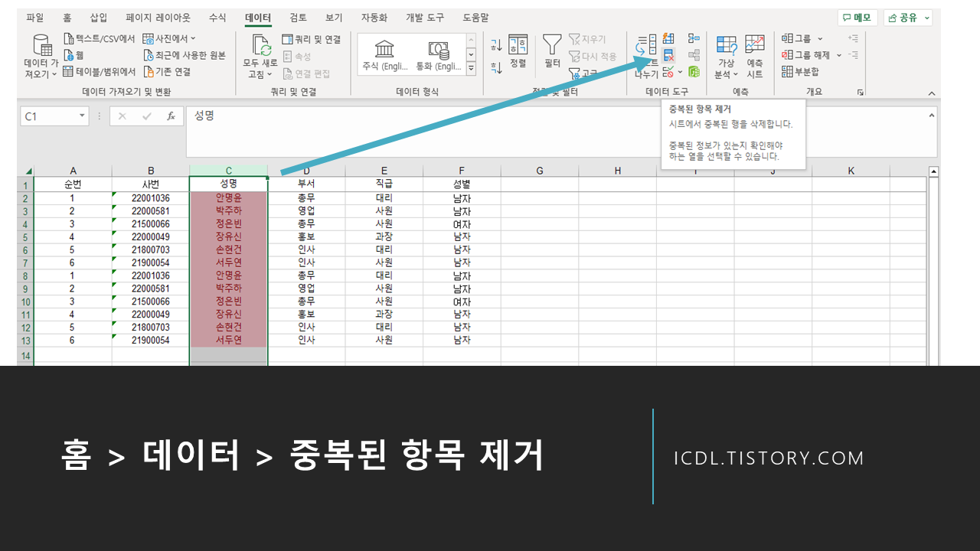The width and height of the screenshot is (980, 551).
Task: Select the 통합 icon in 데이터 도구
Action: point(694,37)
